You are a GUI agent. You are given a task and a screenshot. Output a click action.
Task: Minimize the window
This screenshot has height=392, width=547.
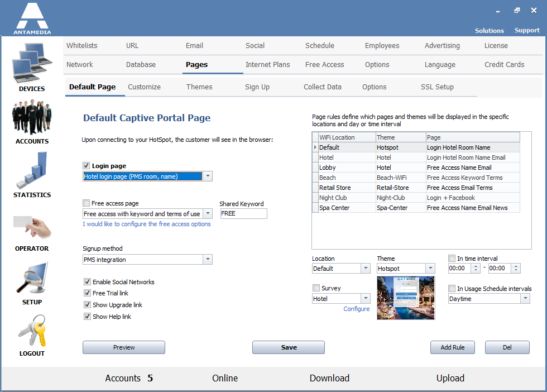(498, 12)
